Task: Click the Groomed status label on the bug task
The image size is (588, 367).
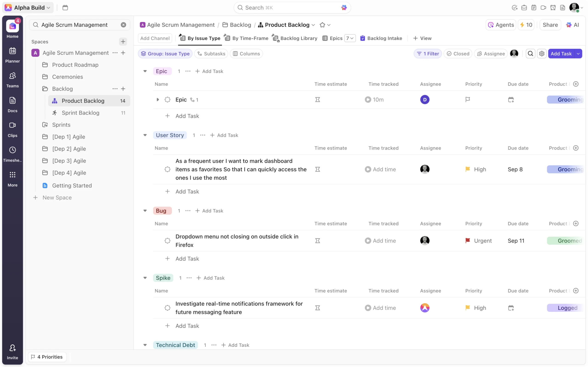Action: (566, 241)
